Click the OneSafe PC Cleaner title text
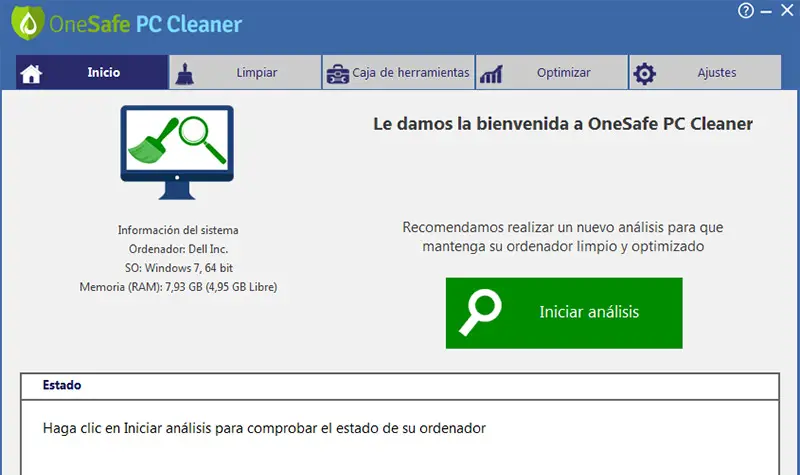Image resolution: width=800 pixels, height=475 pixels. click(x=145, y=24)
